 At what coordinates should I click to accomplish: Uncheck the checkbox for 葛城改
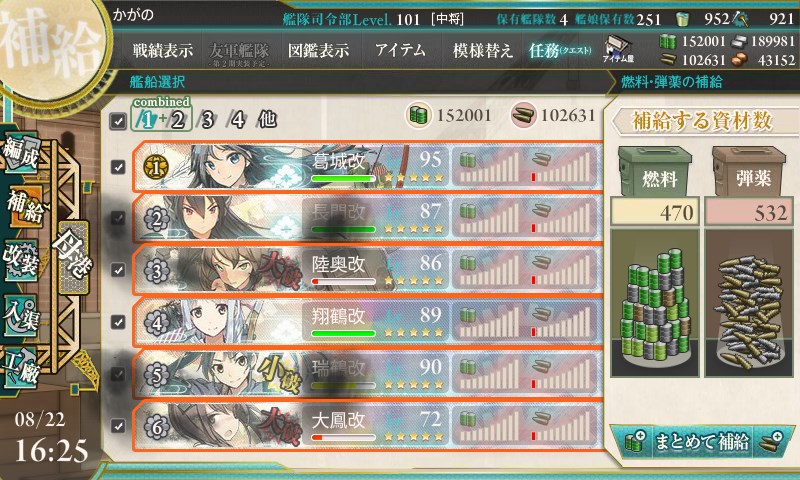pos(118,167)
